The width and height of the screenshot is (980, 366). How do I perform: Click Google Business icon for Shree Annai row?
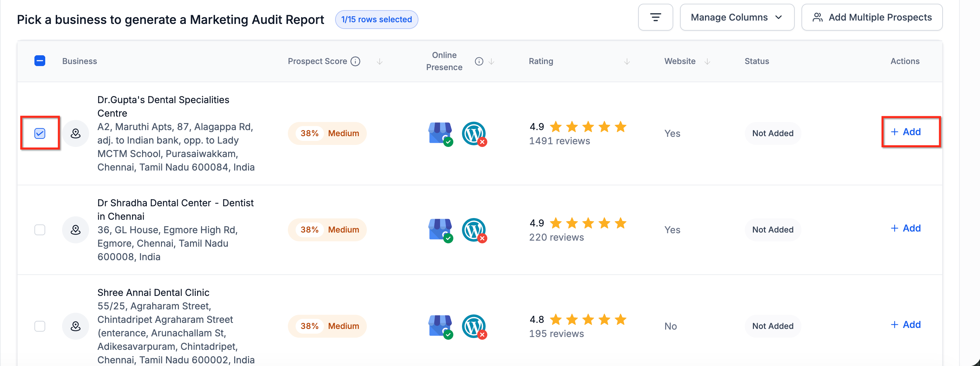(x=440, y=326)
